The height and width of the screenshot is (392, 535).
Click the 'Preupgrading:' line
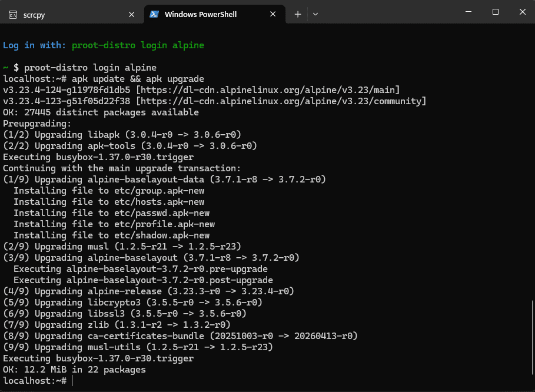37,124
